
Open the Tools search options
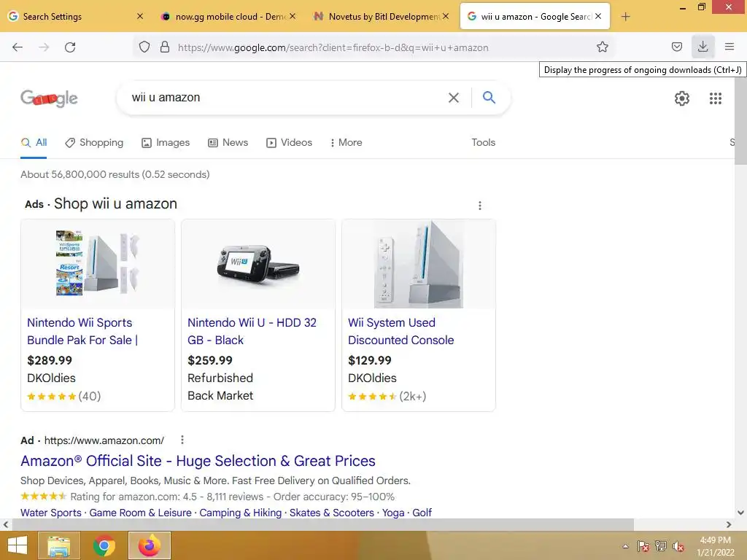(x=483, y=142)
